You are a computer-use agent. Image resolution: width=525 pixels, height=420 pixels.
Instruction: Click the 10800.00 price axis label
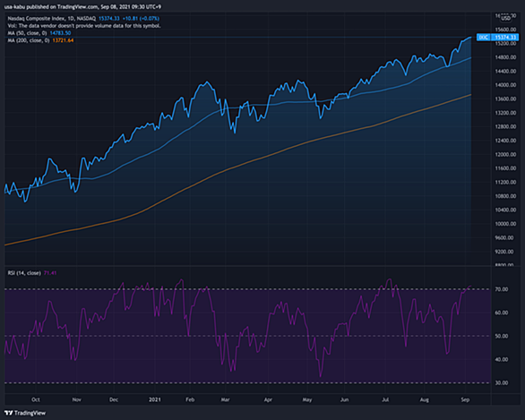505,196
